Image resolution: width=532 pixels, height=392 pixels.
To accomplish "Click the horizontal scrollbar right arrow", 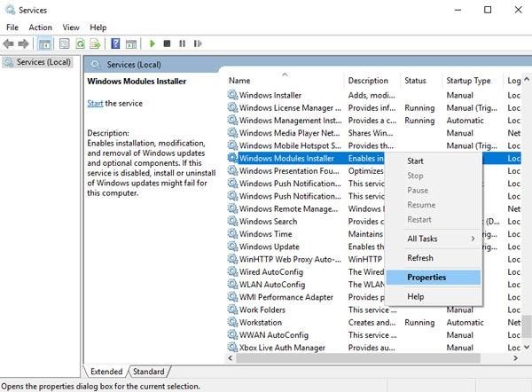I will (516, 358).
